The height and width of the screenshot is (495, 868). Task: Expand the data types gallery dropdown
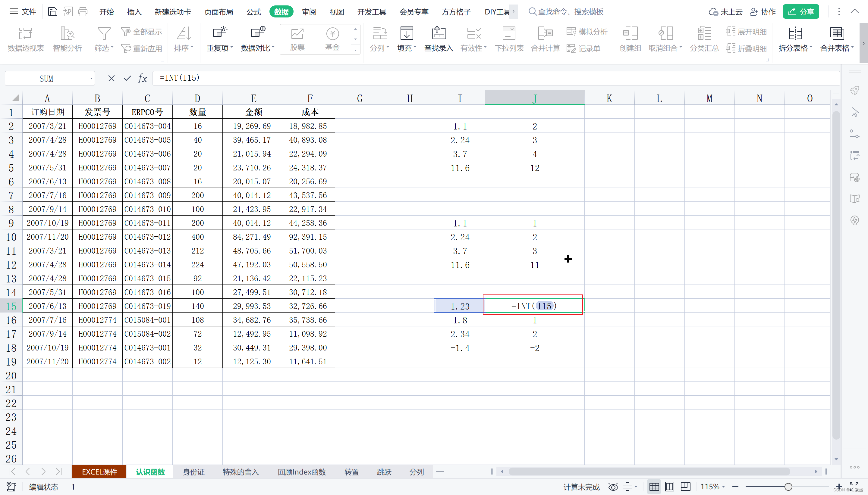pyautogui.click(x=355, y=50)
